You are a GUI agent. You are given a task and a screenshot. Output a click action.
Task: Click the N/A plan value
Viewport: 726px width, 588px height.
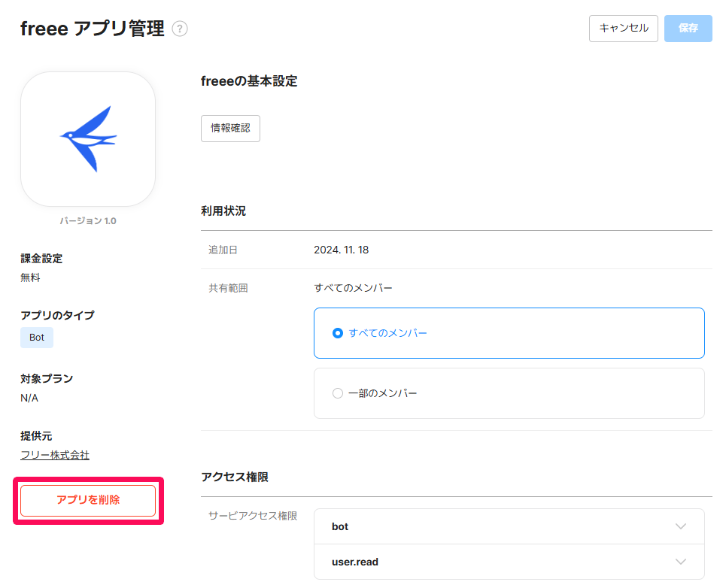coord(29,398)
